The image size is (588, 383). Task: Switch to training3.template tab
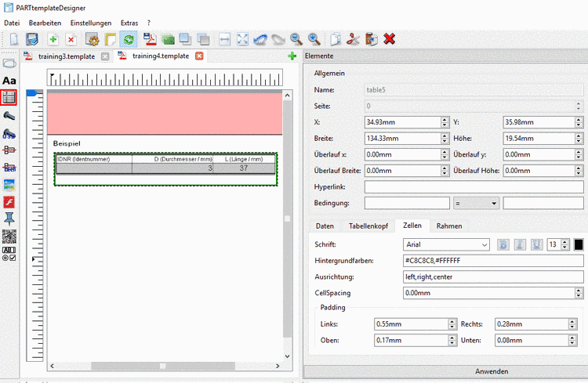coord(67,56)
